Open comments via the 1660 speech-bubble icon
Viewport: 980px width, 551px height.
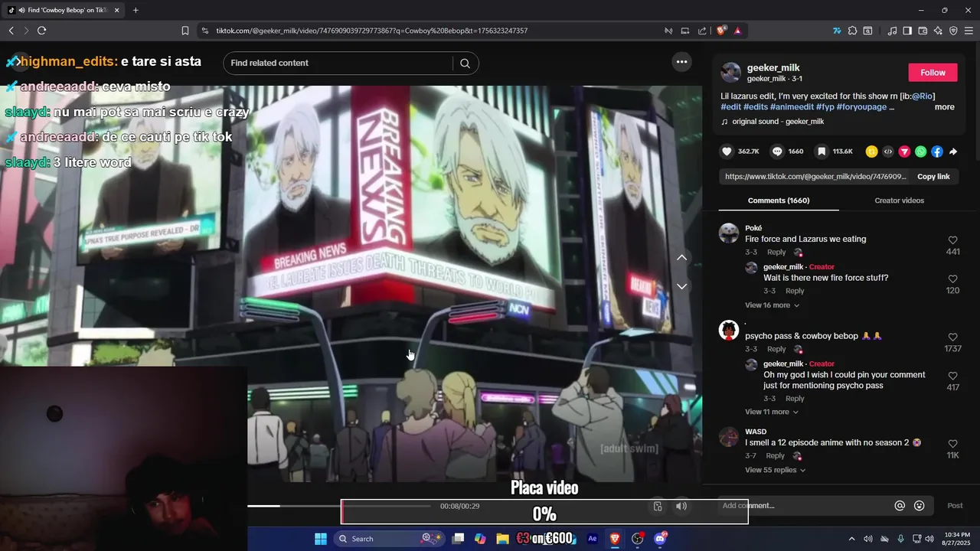pos(777,152)
